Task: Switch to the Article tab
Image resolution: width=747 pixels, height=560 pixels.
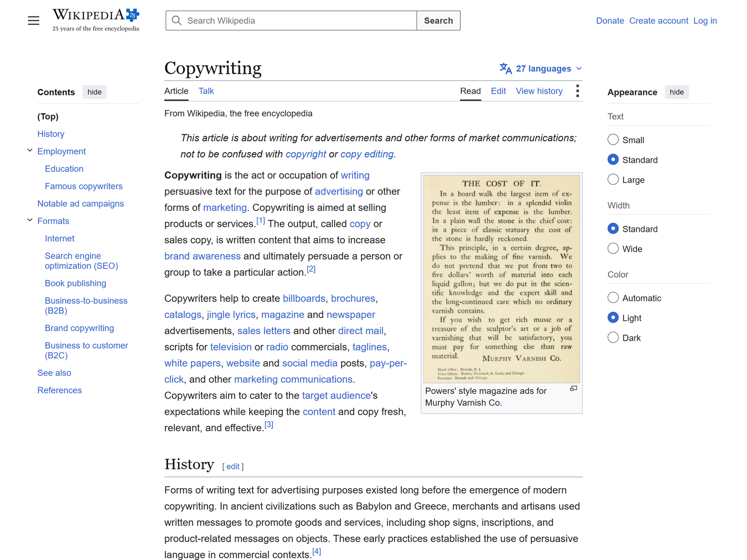Action: pyautogui.click(x=176, y=91)
